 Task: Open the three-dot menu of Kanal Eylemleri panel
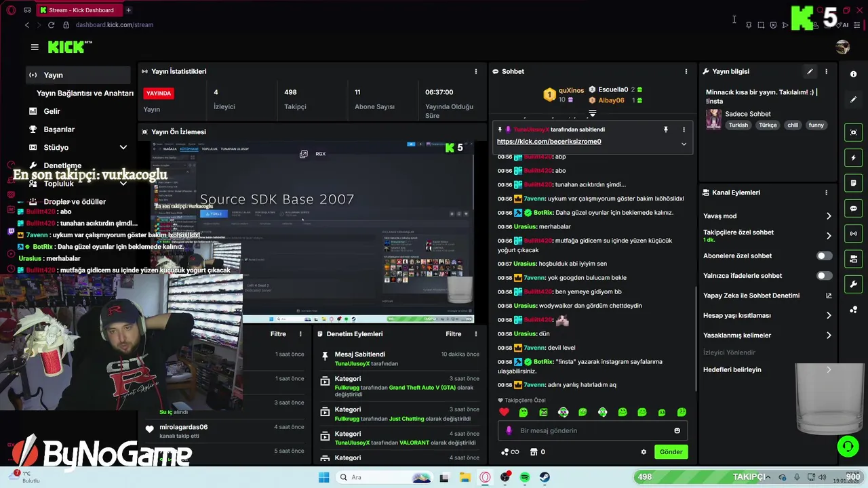pos(826,192)
